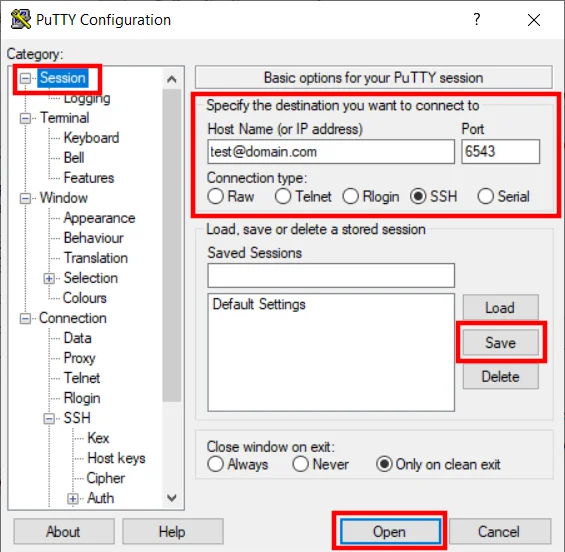Open the Features settings category

pyautogui.click(x=89, y=178)
